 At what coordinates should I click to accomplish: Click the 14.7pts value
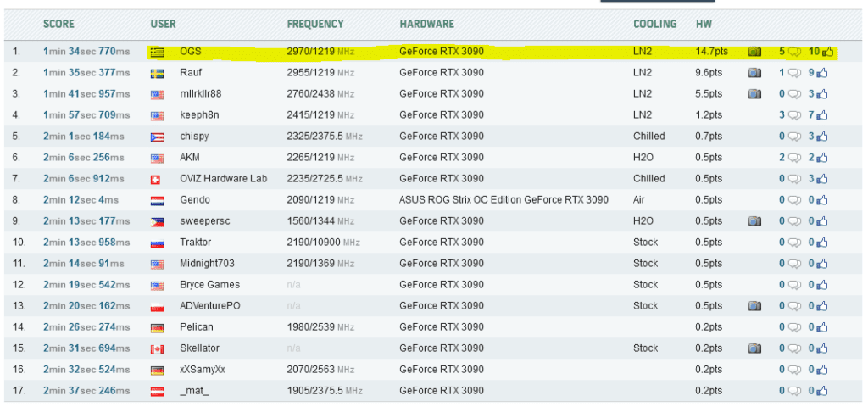pyautogui.click(x=712, y=52)
